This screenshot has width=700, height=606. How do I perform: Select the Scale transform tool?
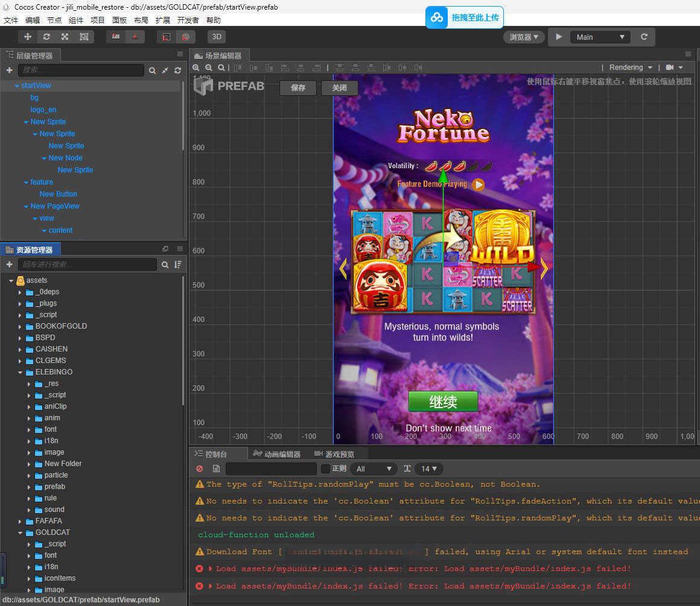65,37
